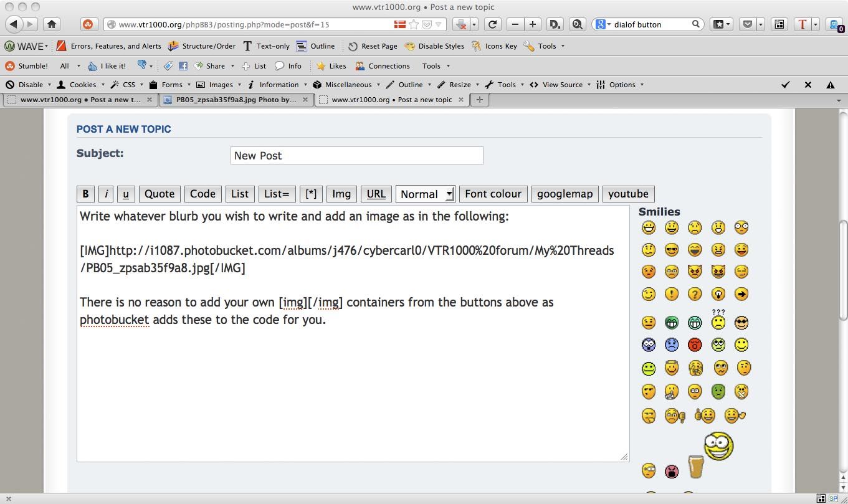This screenshot has width=848, height=504.
Task: Open the WAVE Errors, Features, and Alerts view
Action: pos(109,46)
